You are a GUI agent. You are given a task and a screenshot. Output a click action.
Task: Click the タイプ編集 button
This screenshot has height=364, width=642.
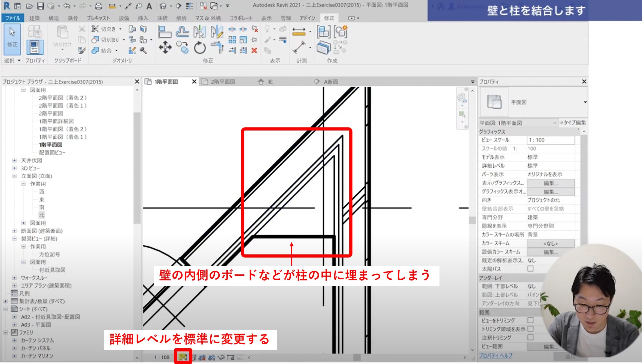[x=573, y=123]
